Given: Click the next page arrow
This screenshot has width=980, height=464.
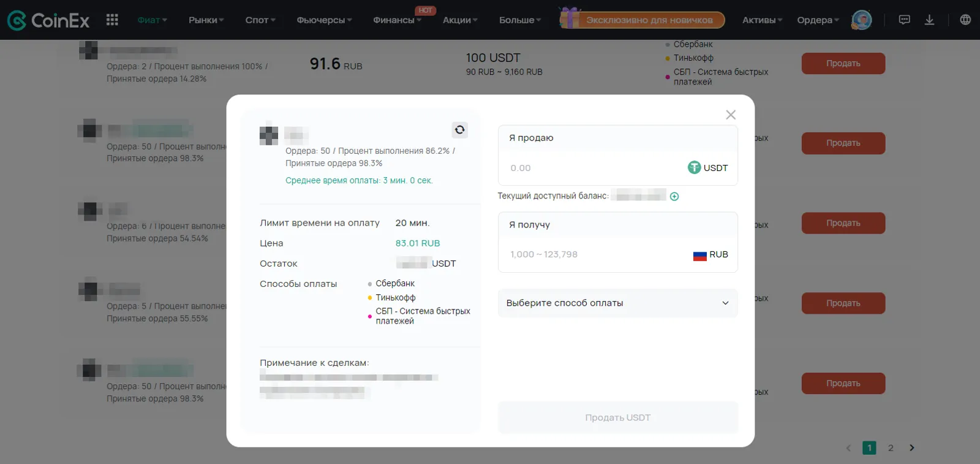Looking at the screenshot, I should pos(912,448).
